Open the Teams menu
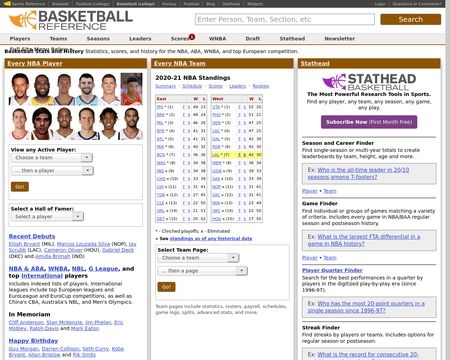This screenshot has width=450, height=360. [58, 39]
